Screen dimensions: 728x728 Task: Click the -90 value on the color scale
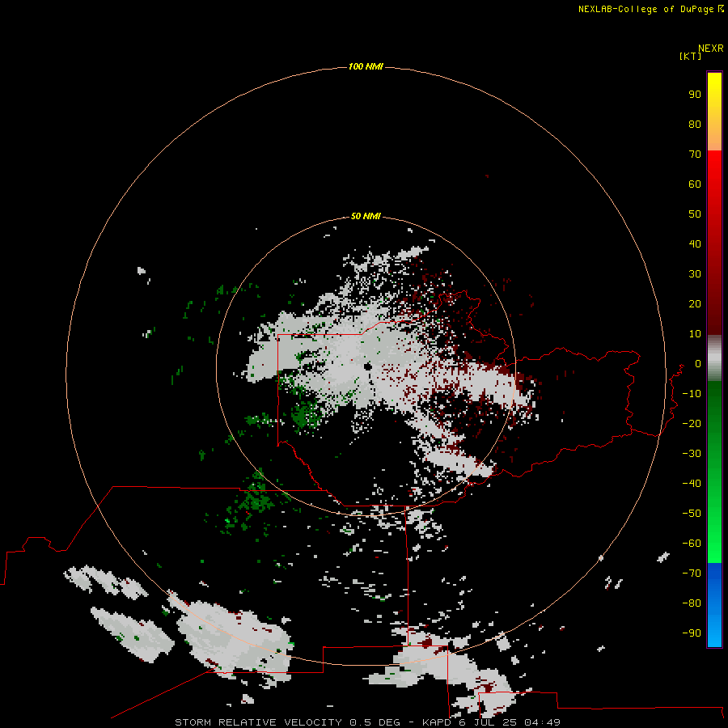pyautogui.click(x=692, y=633)
